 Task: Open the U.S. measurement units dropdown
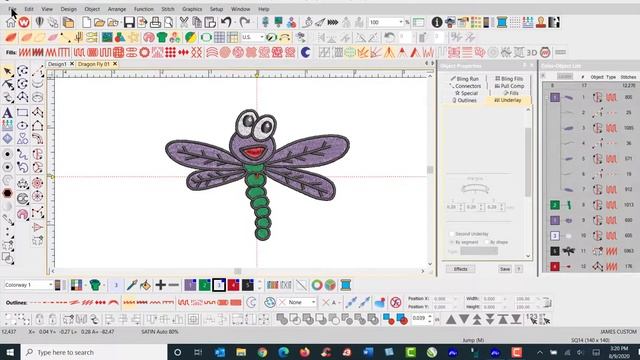262,37
